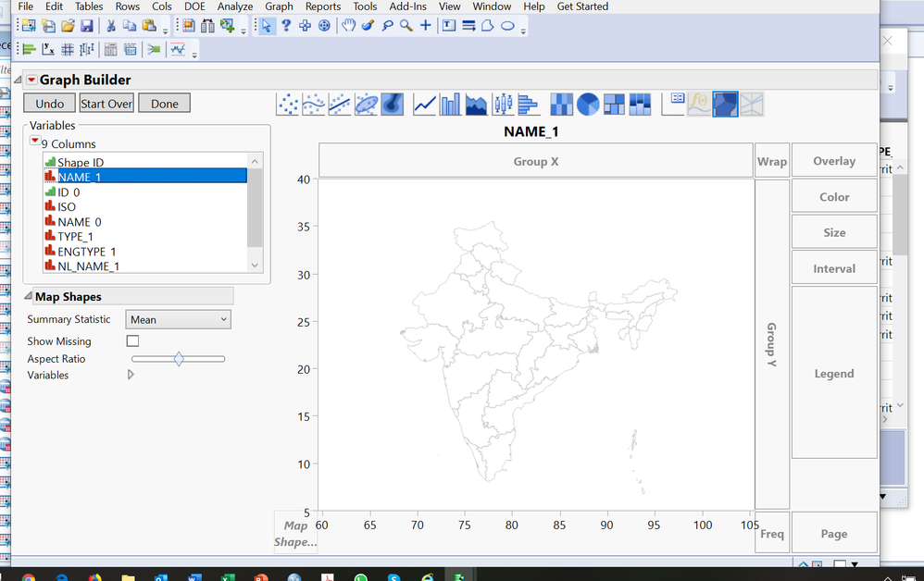Select the Line chart element icon
924x581 pixels.
point(424,105)
